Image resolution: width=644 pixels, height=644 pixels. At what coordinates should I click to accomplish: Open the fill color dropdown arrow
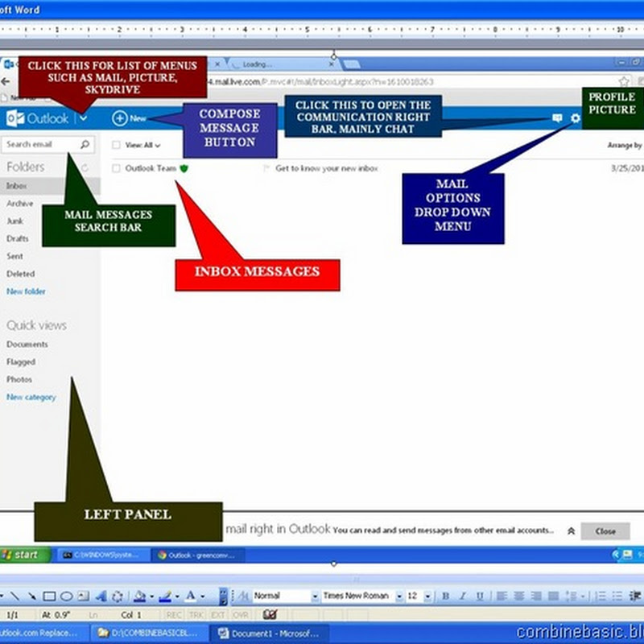tap(151, 597)
